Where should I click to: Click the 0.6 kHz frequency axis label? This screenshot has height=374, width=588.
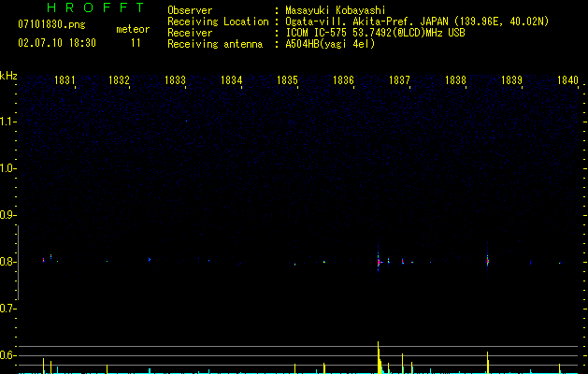pos(7,355)
